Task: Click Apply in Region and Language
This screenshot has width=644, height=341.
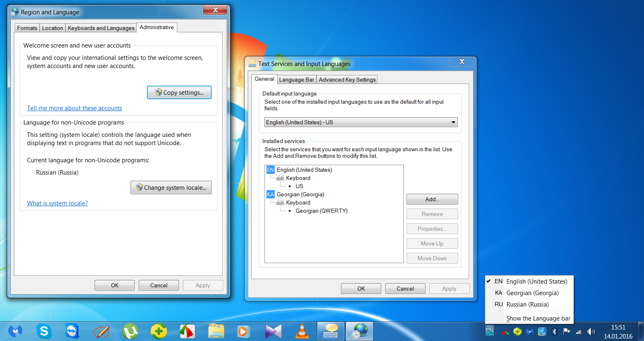Action: [203, 285]
